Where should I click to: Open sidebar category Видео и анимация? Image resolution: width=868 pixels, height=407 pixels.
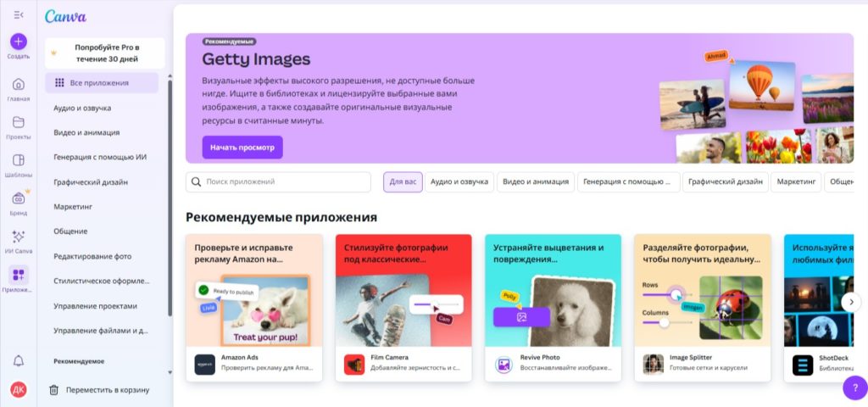pos(86,132)
